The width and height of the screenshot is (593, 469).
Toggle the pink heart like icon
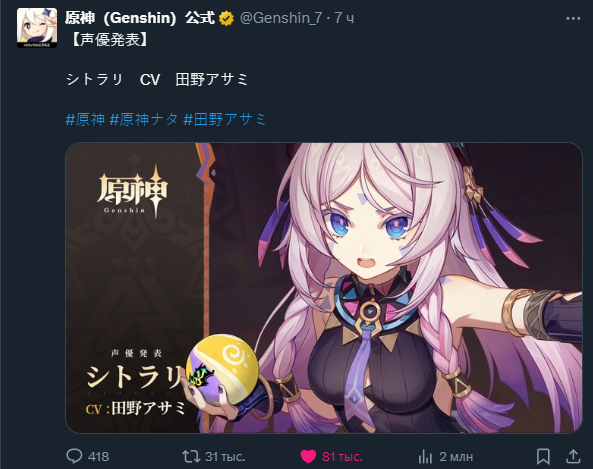click(308, 457)
